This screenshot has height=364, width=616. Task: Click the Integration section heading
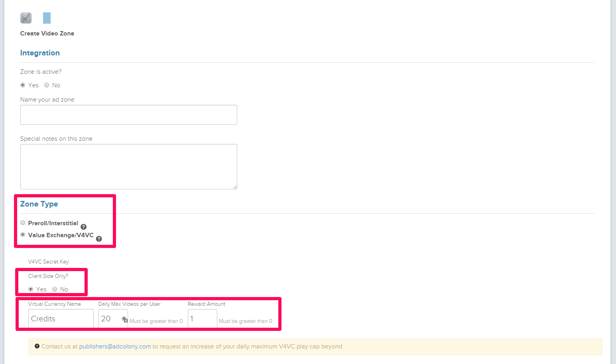click(x=40, y=53)
